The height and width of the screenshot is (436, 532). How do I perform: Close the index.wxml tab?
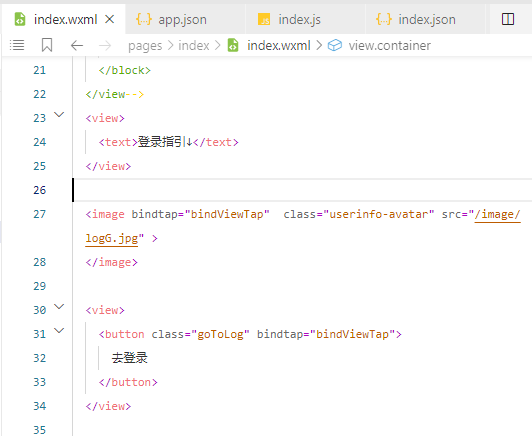(110, 19)
